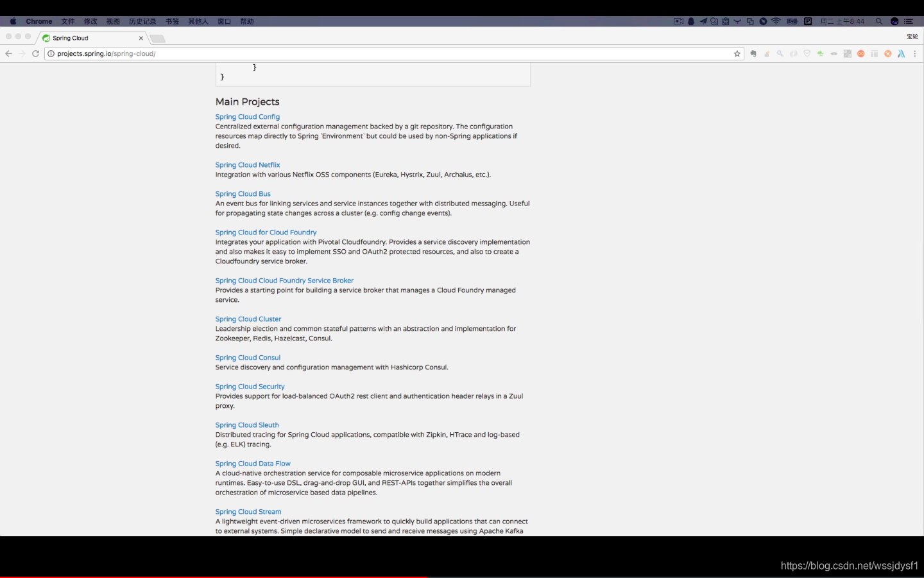Click the paper plane menu bar icon
The image size is (924, 578).
click(x=703, y=21)
